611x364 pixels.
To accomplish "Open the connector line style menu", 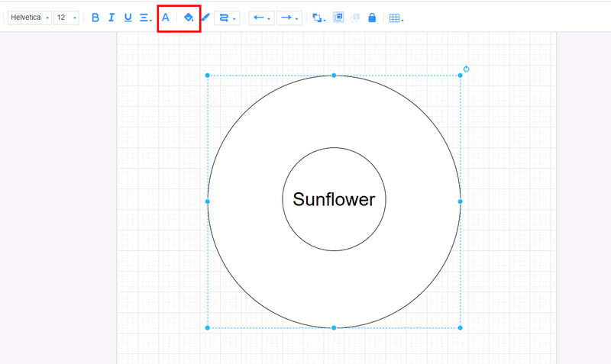I will point(227,18).
